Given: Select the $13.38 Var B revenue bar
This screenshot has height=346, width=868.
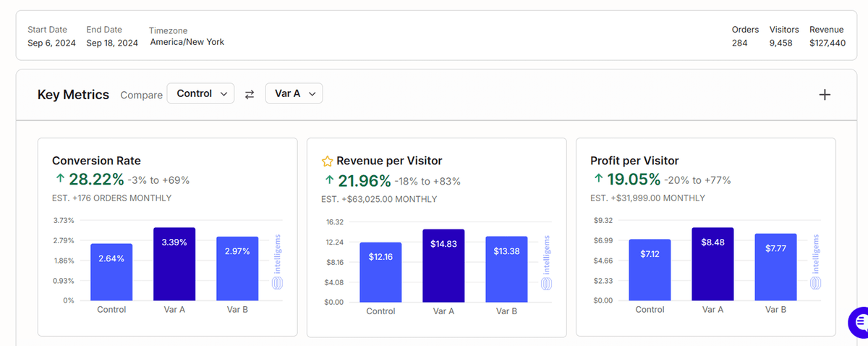Looking at the screenshot, I should coord(506,269).
